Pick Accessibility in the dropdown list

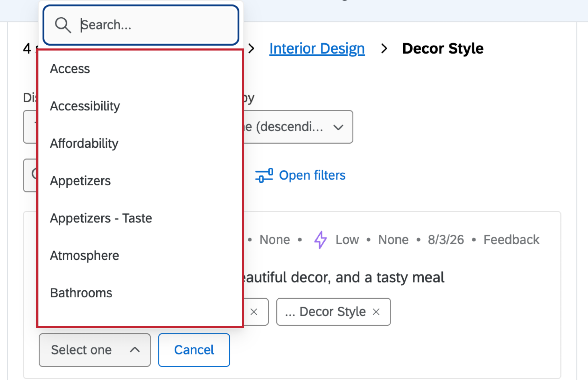click(140, 106)
